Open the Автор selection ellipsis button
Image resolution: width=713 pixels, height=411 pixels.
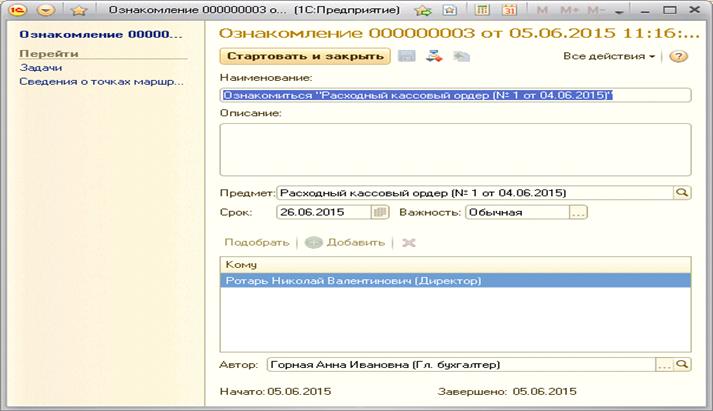pos(664,365)
